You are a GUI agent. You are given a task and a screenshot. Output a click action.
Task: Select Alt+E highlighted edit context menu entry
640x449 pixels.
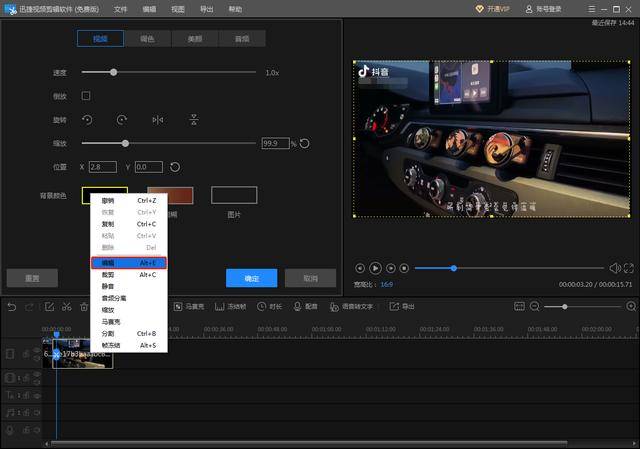point(129,263)
